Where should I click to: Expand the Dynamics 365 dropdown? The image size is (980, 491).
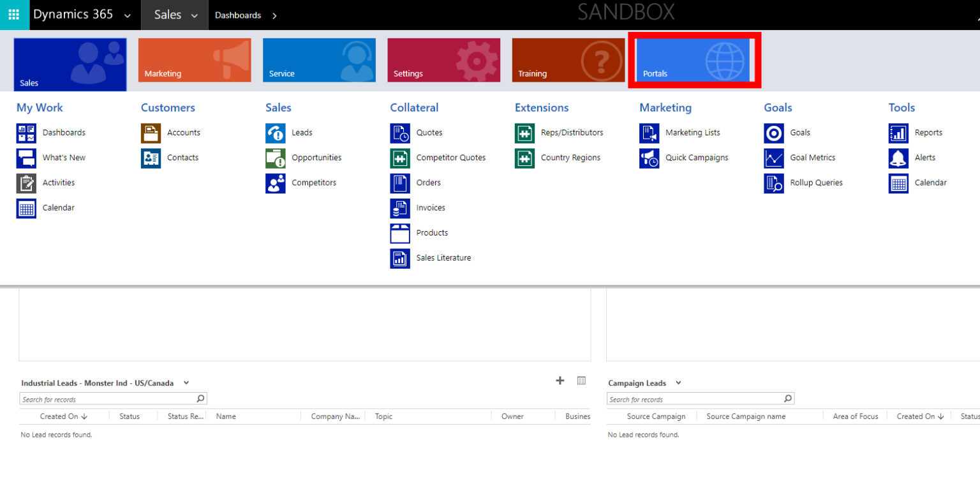pos(128,15)
